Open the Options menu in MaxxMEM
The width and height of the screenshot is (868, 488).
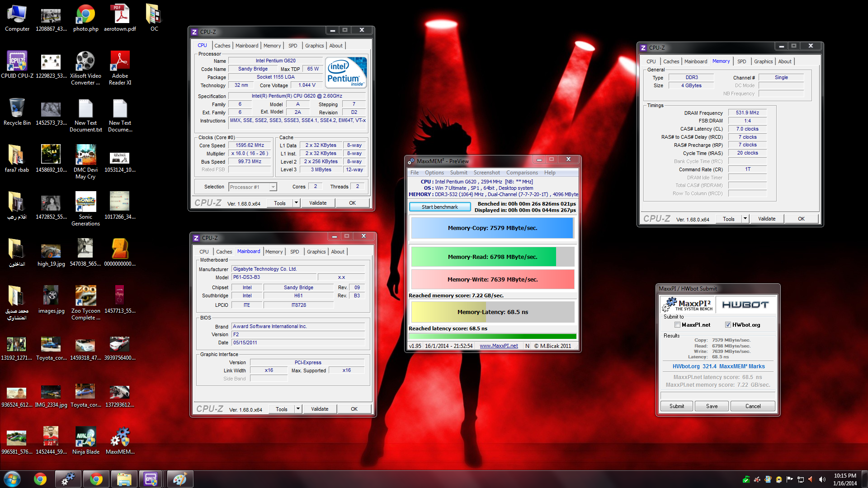point(434,173)
